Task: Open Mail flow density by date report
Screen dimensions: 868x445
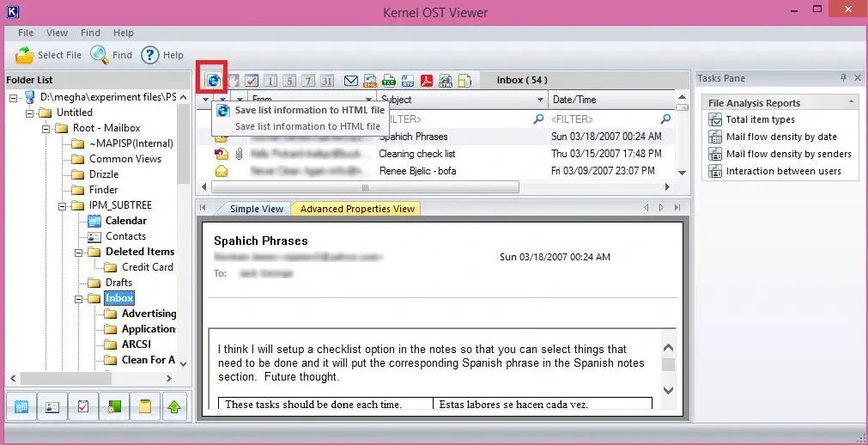Action: tap(781, 137)
